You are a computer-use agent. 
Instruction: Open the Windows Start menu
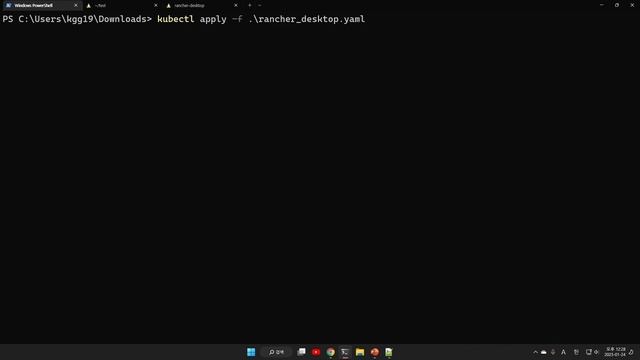click(x=251, y=352)
